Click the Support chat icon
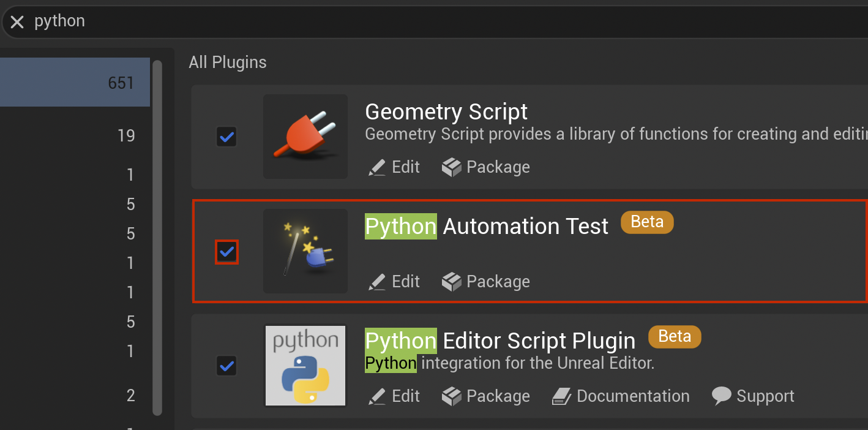The width and height of the screenshot is (868, 430). tap(722, 396)
